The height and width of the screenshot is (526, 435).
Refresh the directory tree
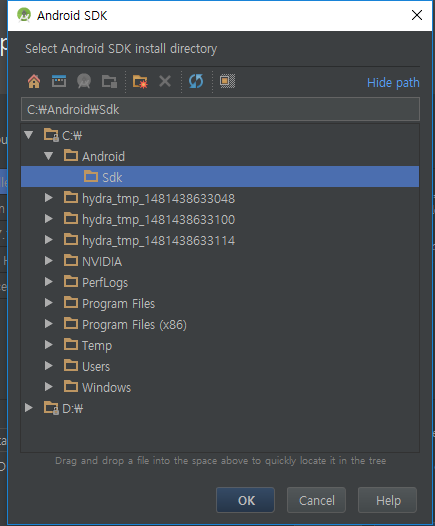click(196, 81)
